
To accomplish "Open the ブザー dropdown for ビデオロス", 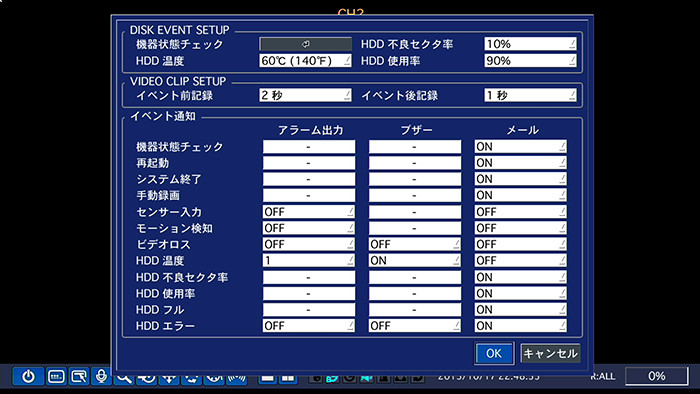I will click(x=415, y=244).
